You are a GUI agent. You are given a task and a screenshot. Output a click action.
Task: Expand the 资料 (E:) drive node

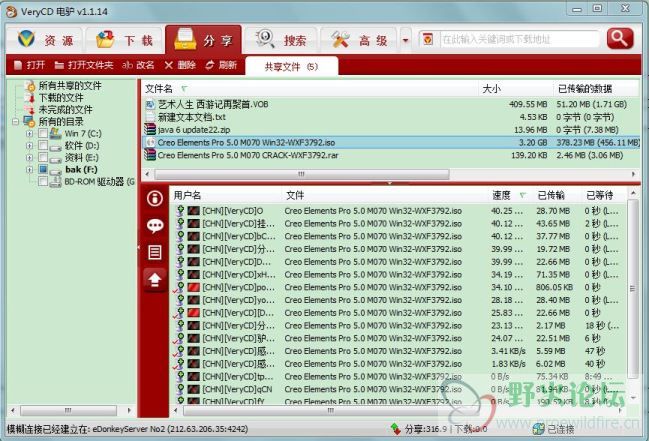click(x=29, y=158)
